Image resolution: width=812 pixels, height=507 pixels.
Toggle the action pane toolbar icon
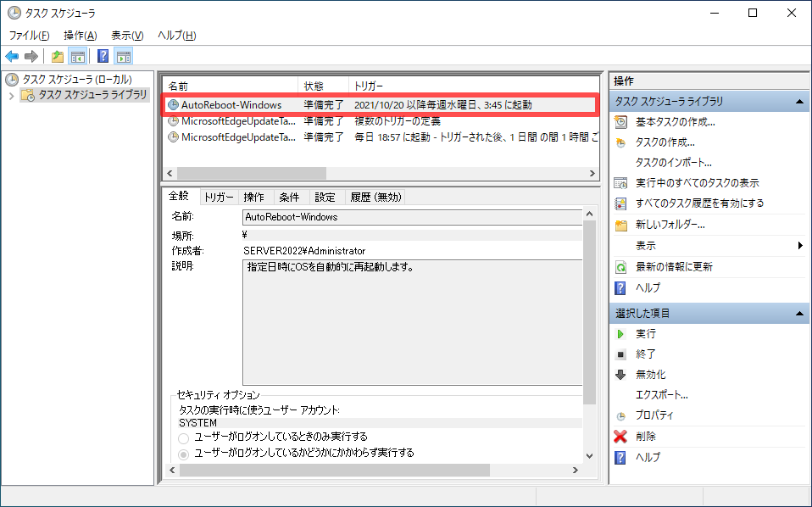124,56
